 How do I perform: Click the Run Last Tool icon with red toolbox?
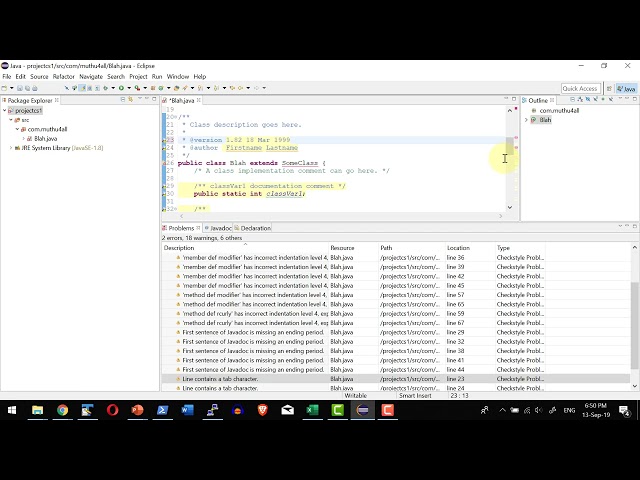click(x=138, y=88)
